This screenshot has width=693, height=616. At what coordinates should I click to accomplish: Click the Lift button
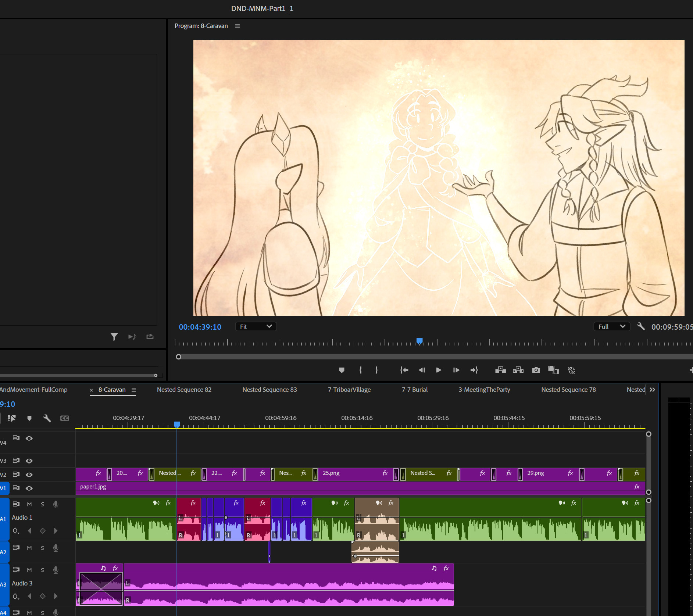click(500, 370)
